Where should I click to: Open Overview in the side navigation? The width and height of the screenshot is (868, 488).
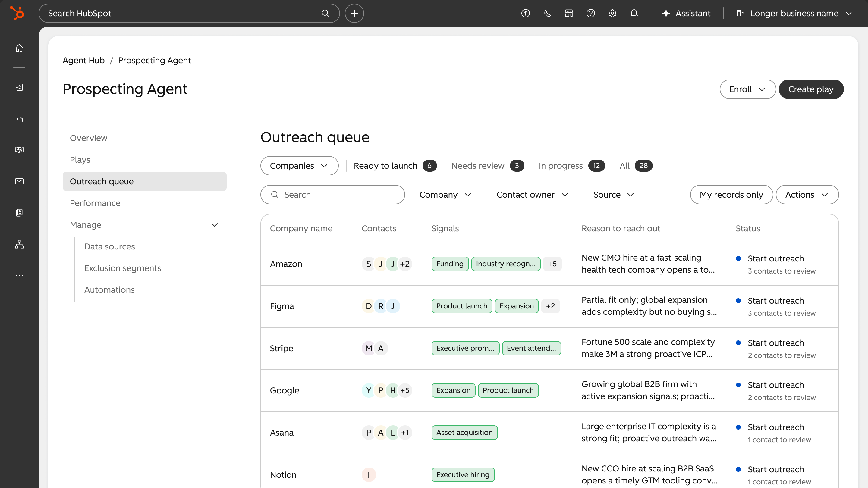tap(145, 138)
